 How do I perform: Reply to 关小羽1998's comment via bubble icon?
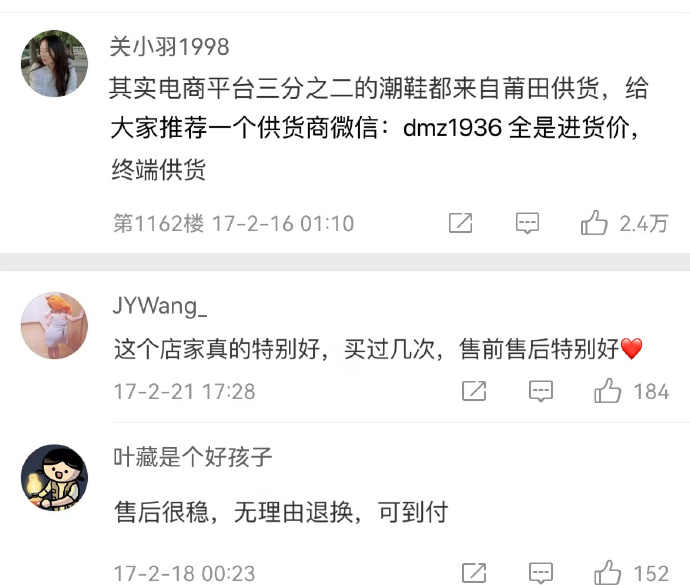pos(527,223)
